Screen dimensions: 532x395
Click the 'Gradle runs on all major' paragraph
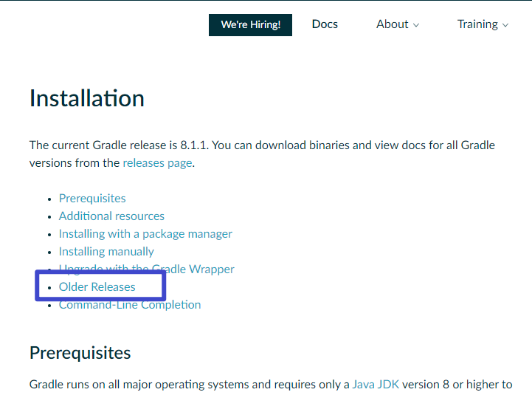pyautogui.click(x=184, y=384)
